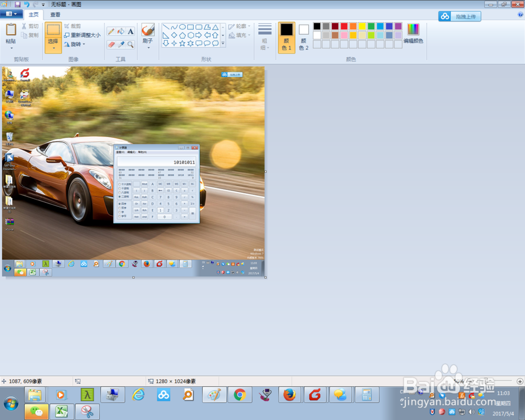Pick the red color swatch
525x420 pixels.
(344, 26)
